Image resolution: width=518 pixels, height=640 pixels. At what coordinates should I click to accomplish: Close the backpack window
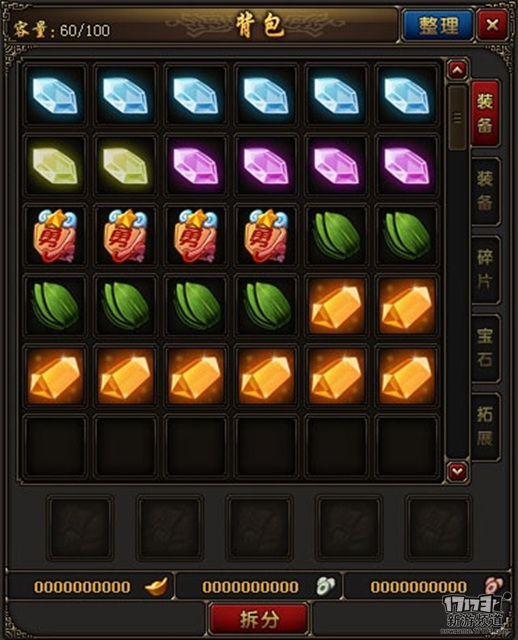pos(492,25)
